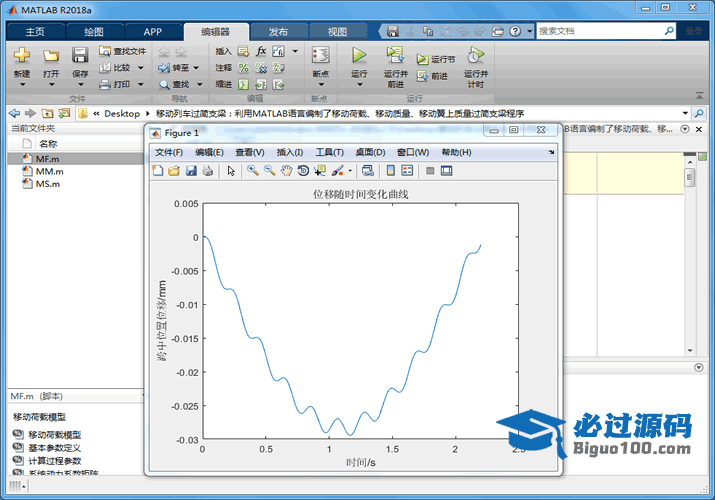
Task: Click the 断点 (Breakpoints) icon
Action: point(321,55)
